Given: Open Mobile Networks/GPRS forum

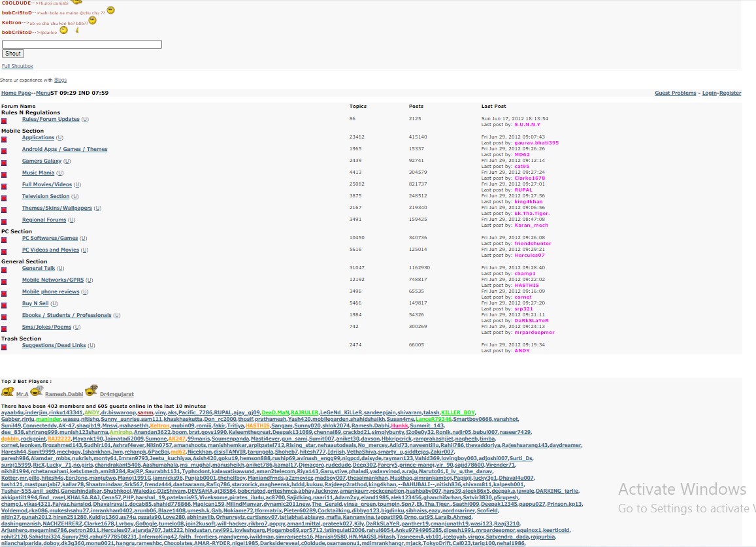Looking at the screenshot, I should click(52, 280).
